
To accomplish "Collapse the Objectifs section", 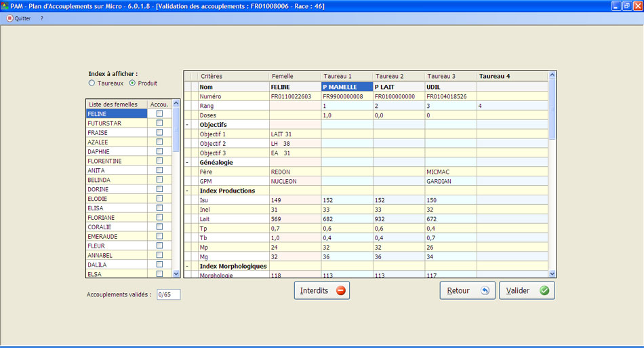I will [187, 125].
